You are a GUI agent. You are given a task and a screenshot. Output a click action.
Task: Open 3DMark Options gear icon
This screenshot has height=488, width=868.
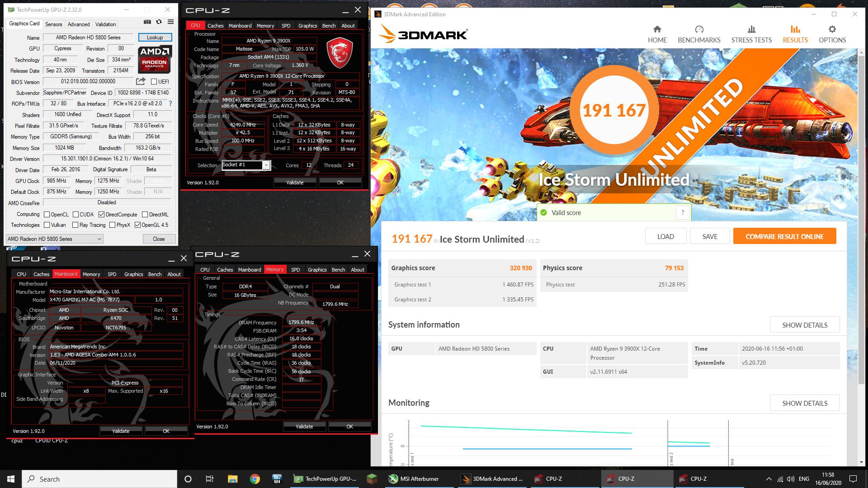(x=832, y=29)
